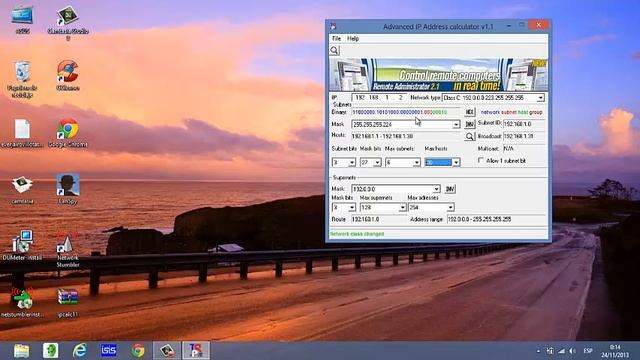The image size is (640, 360).
Task: Click the Address range value field
Action: coord(496,219)
